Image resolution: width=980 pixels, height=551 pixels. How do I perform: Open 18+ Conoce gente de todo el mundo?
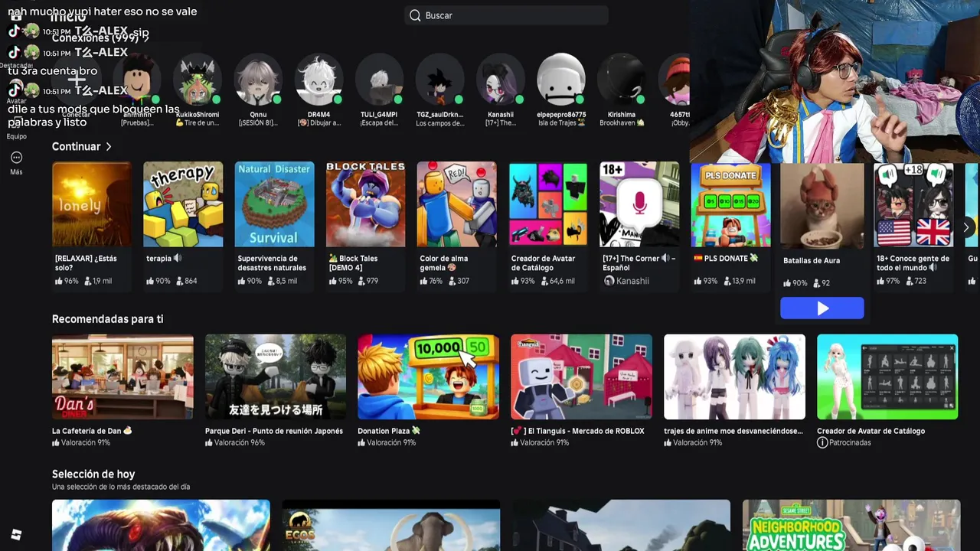pos(913,204)
